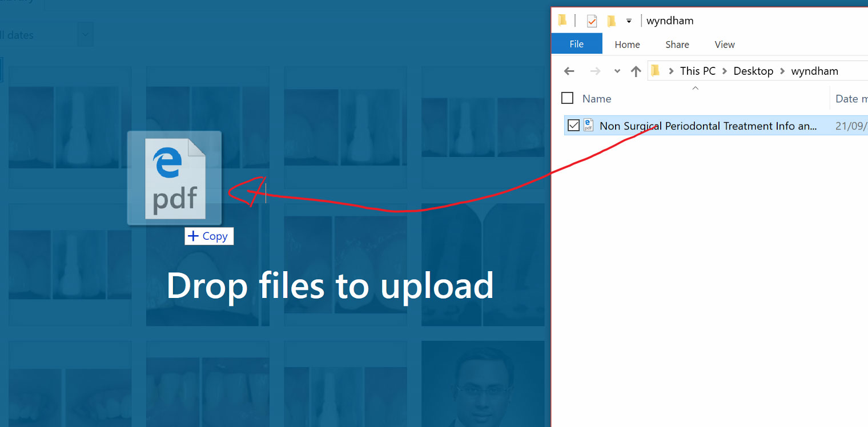Image resolution: width=868 pixels, height=427 pixels.
Task: Open the all dates filter dropdown
Action: [85, 35]
